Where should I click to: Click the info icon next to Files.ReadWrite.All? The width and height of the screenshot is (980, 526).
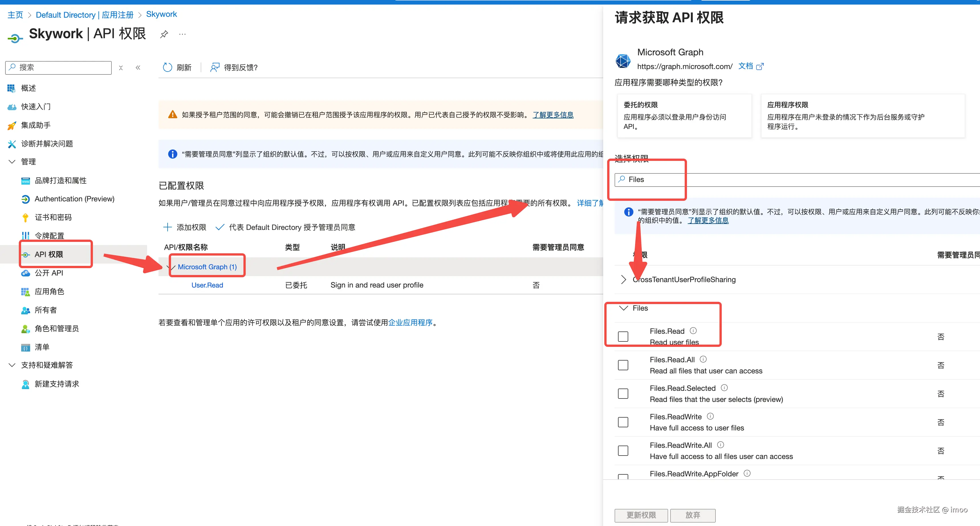[x=721, y=445]
